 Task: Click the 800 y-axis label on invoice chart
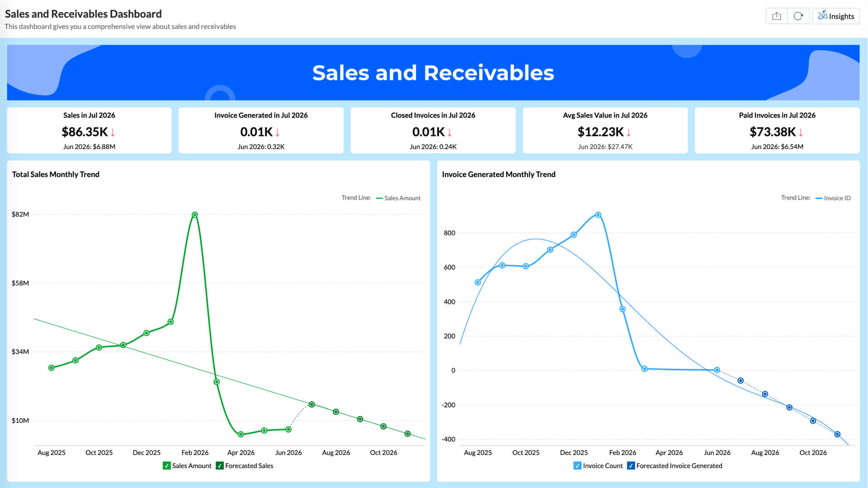449,233
